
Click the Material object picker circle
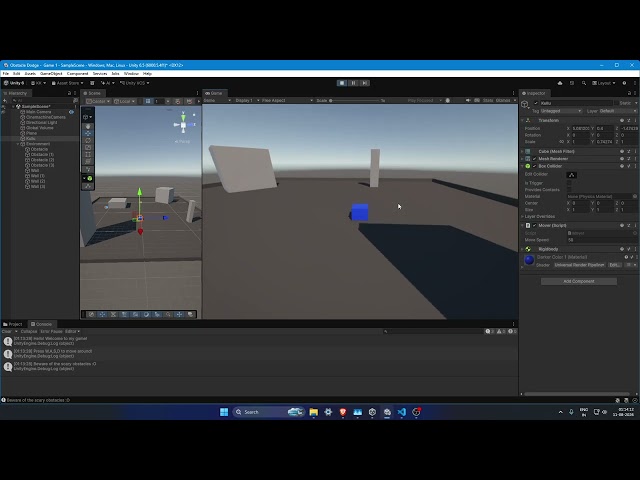tap(635, 196)
